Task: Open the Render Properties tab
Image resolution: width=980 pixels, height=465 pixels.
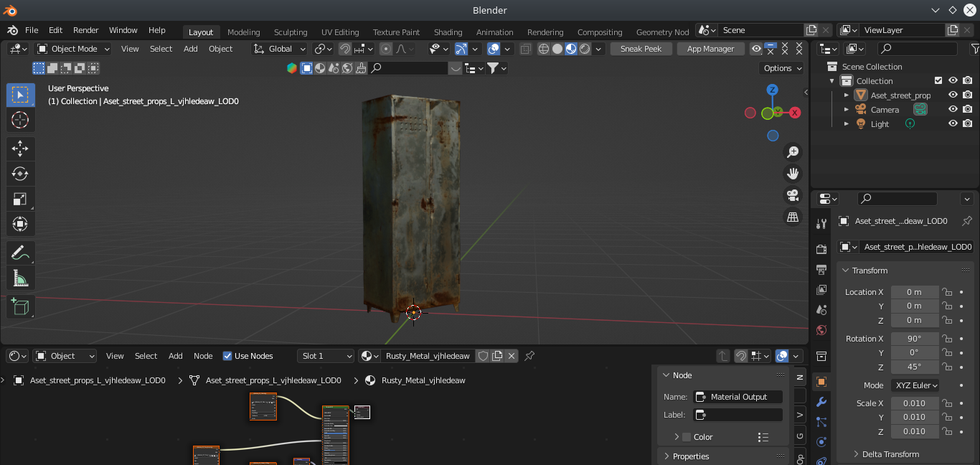Action: pyautogui.click(x=821, y=249)
